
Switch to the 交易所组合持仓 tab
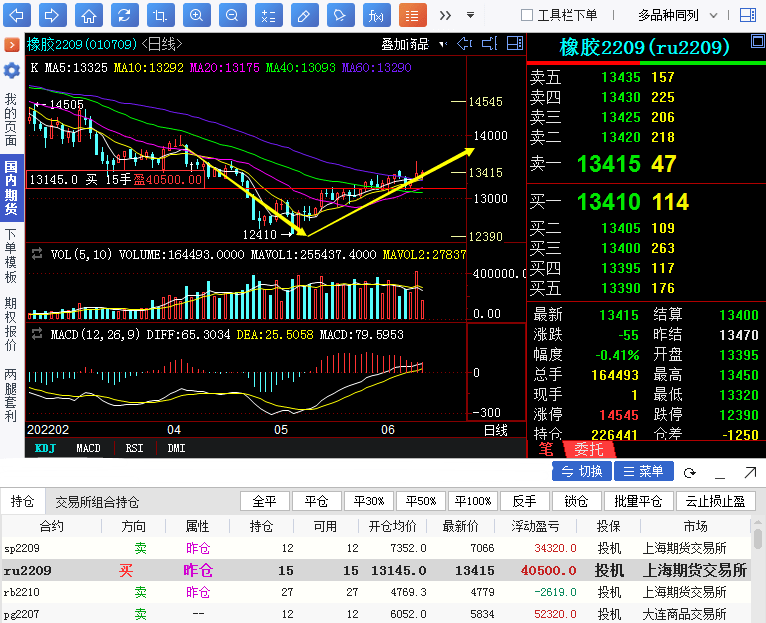pos(97,502)
